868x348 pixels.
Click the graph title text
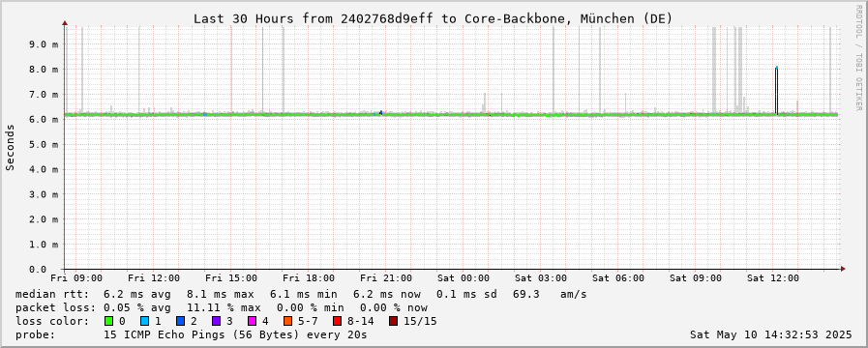(x=433, y=18)
